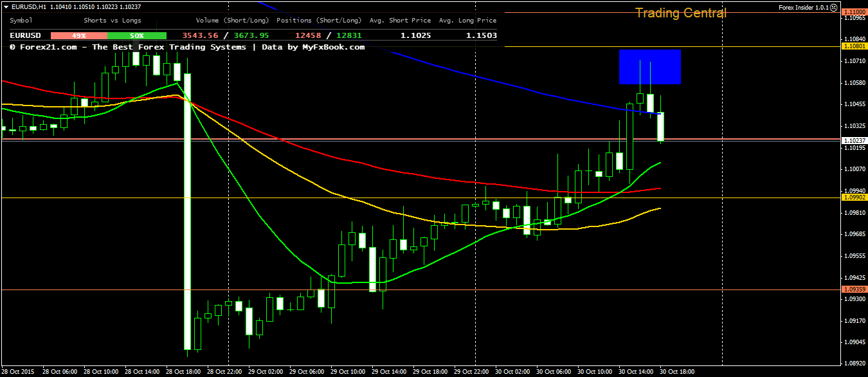Click the Forex Insider sad-face expert advisor icon
868x377 pixels.
[x=834, y=8]
